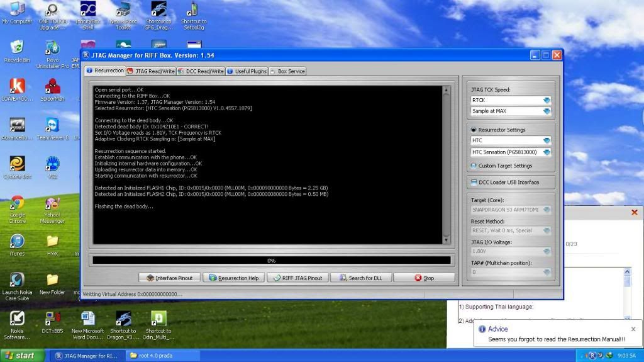Switch to the JTAG Read/Write tab

click(151, 71)
